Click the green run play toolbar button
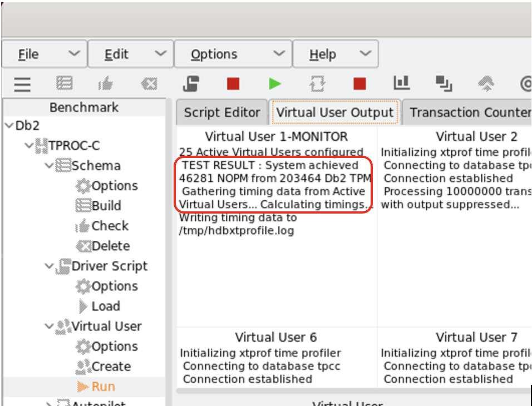This screenshot has height=406, width=532. click(x=275, y=84)
